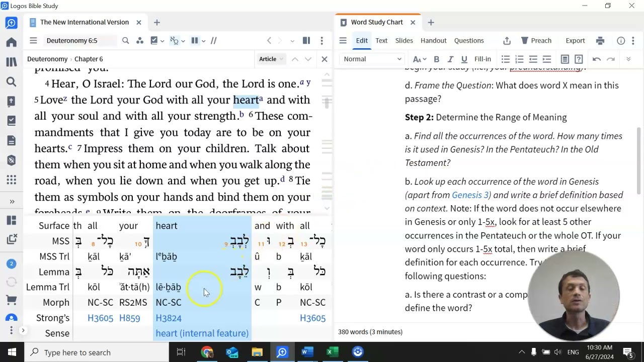The image size is (644, 362).
Task: Click the Export button
Action: (575, 41)
